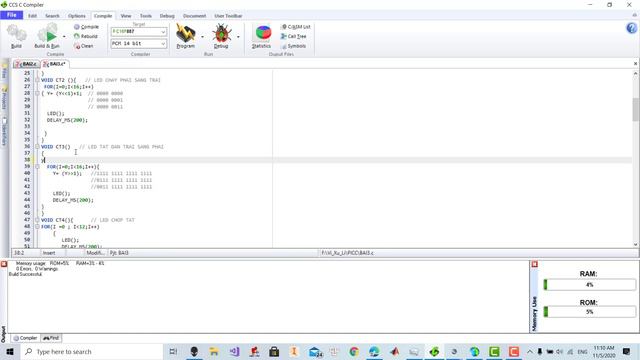This screenshot has width=640, height=360.
Task: Collapse the VOID CT3 function fold
Action: click(37, 147)
